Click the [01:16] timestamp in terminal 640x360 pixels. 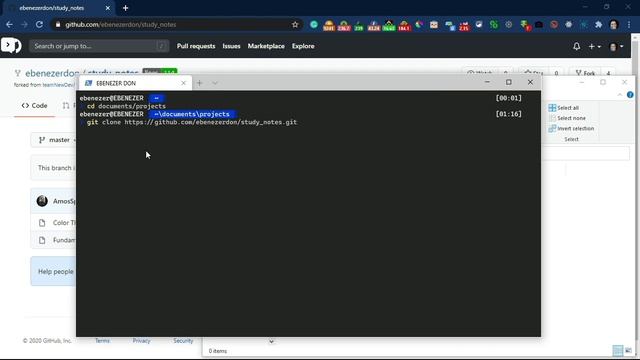click(509, 114)
